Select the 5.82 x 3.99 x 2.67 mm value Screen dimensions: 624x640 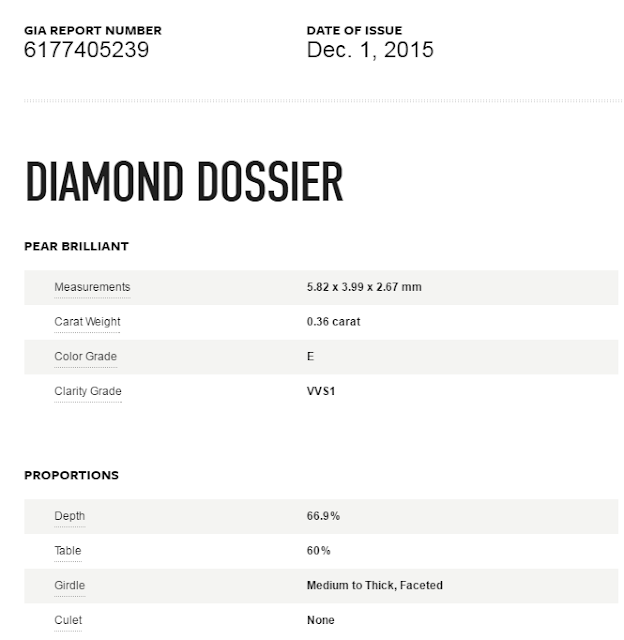[364, 287]
